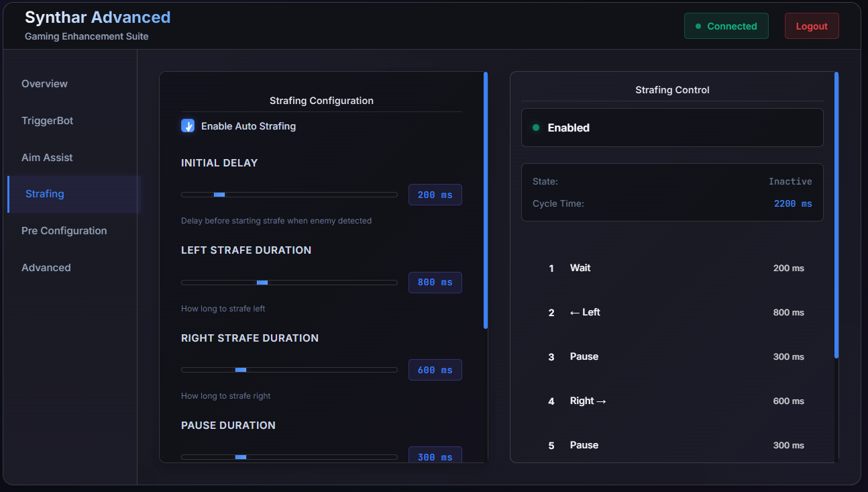Click the Connected status badge

pos(726,26)
